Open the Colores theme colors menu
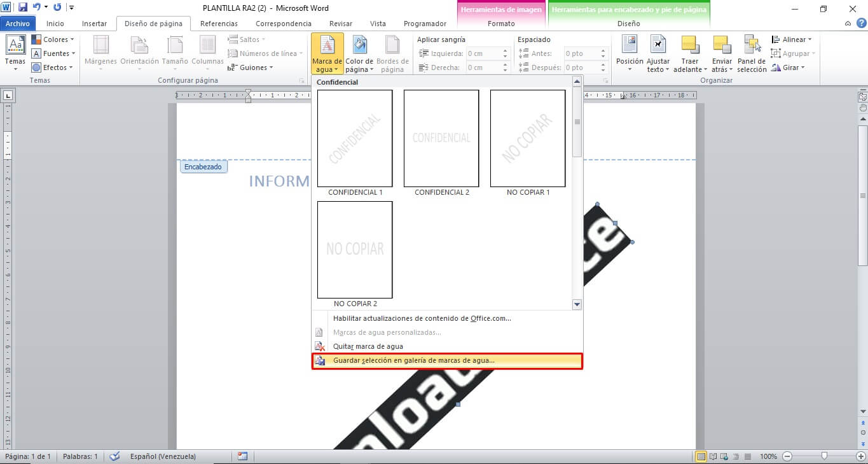 pyautogui.click(x=53, y=39)
